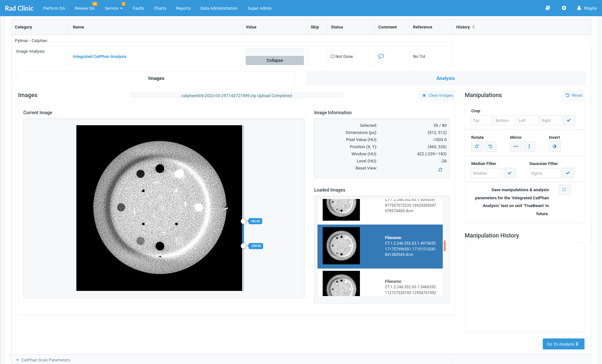Apply horizontal mirror to the image

[x=516, y=147]
